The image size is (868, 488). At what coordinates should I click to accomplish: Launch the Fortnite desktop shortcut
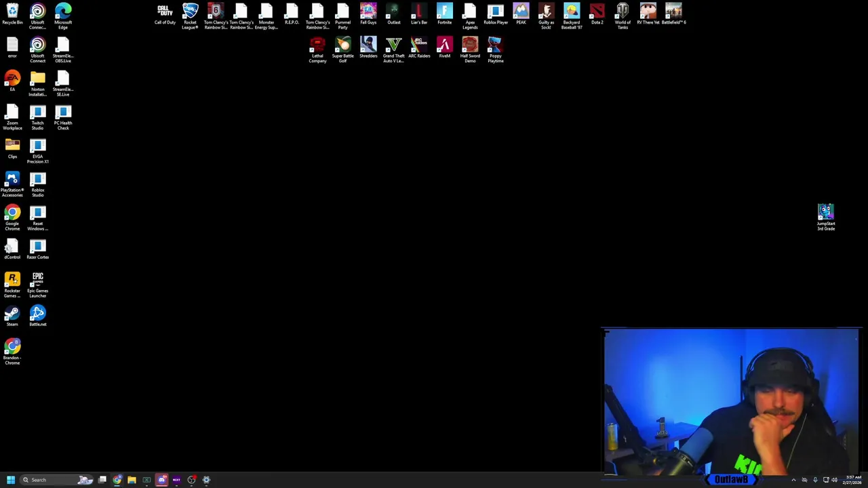(444, 15)
